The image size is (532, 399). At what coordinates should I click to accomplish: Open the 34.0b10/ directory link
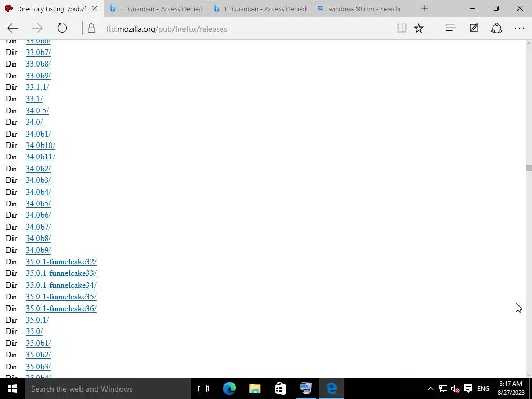pyautogui.click(x=41, y=145)
